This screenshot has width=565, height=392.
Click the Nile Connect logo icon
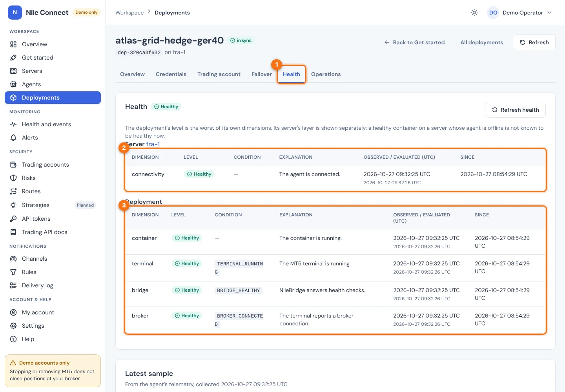(15, 13)
